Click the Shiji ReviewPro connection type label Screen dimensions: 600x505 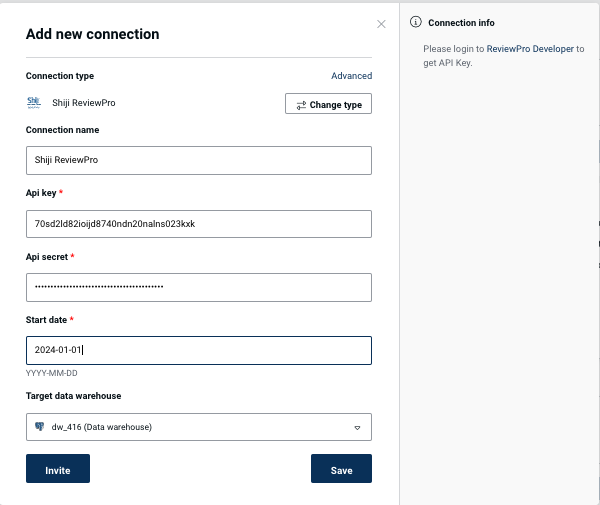point(84,103)
